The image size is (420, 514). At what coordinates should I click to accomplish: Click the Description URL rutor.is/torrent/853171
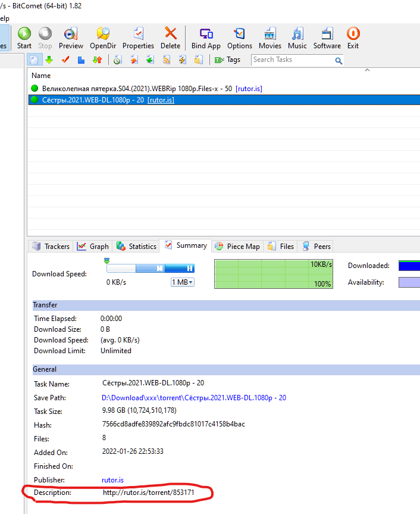pos(148,493)
